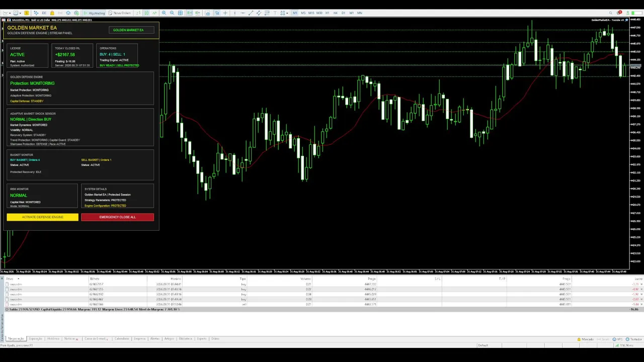This screenshot has width=644, height=362.
Task: Click order ticket 629662462
Action: [x=96, y=299]
